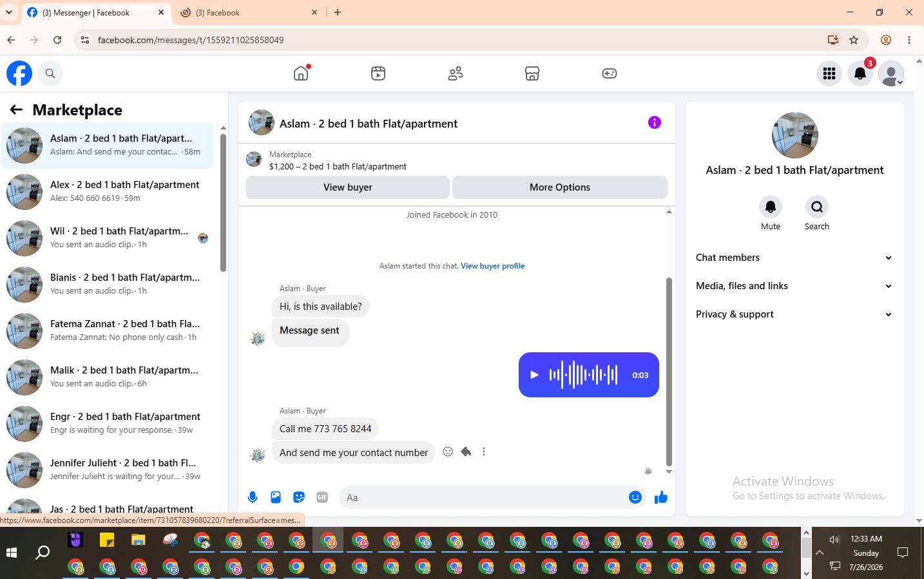924x579 pixels.
Task: Attach a photo using the image icon
Action: pyautogui.click(x=276, y=497)
